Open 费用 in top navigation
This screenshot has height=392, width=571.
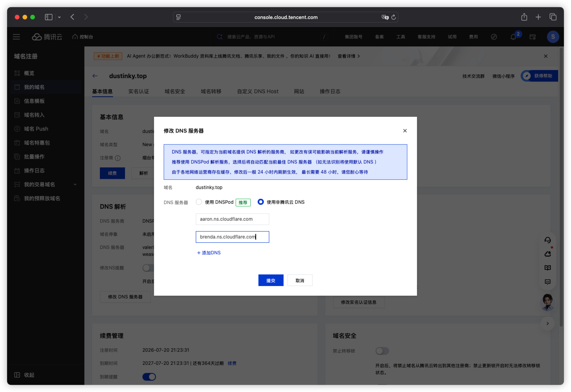pos(474,37)
